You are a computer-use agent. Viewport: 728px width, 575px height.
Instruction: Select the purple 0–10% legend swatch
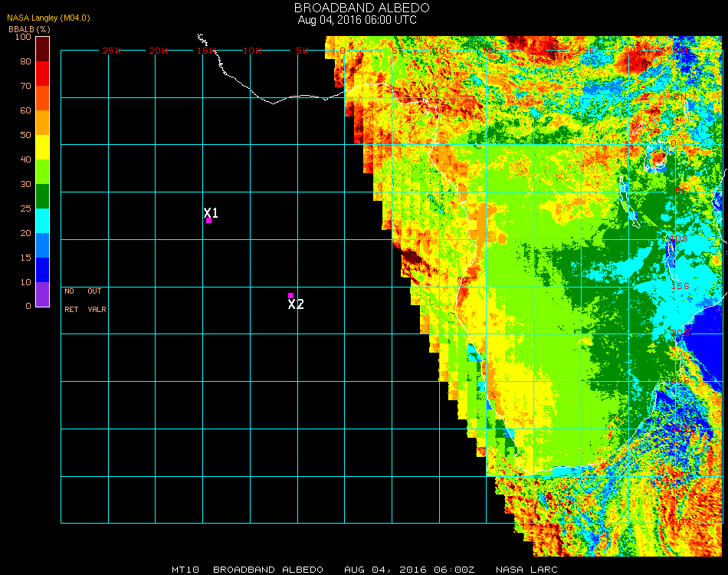coord(42,294)
